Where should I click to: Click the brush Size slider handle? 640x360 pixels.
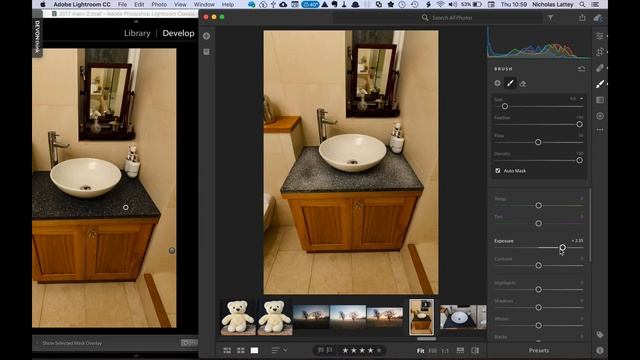[x=505, y=106]
